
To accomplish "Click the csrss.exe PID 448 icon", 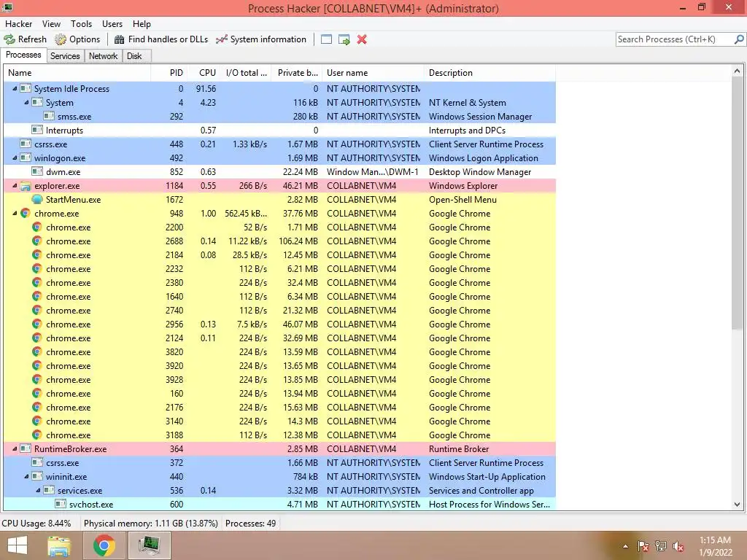I will coord(26,144).
